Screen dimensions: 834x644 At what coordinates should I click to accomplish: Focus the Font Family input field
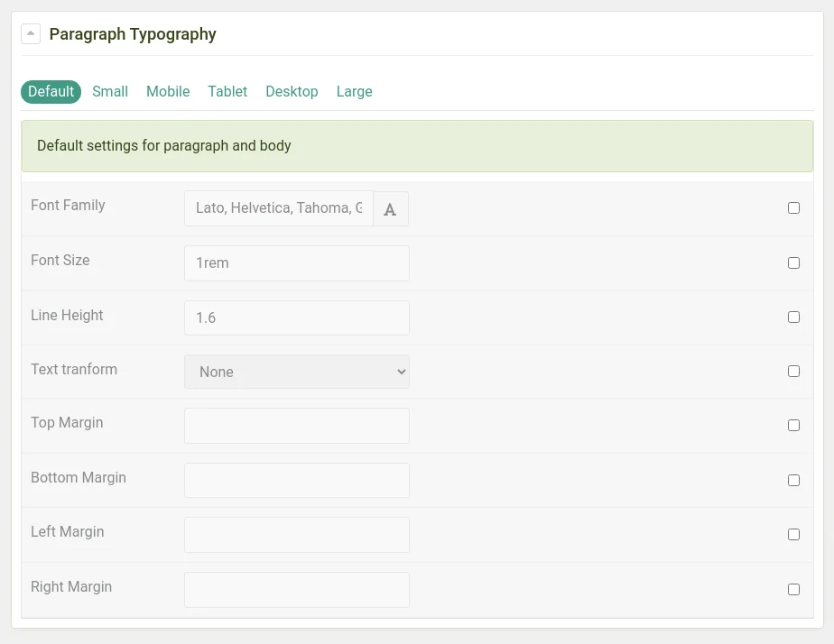[279, 208]
